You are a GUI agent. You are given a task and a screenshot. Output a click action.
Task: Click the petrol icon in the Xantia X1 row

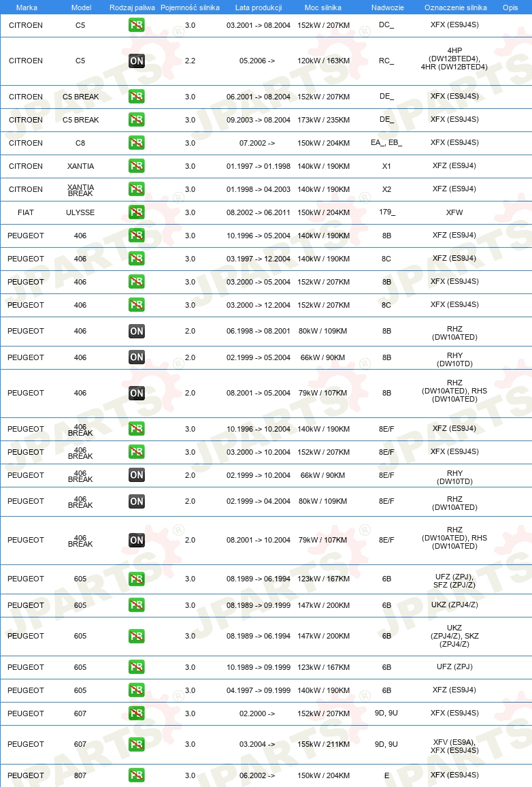(136, 165)
